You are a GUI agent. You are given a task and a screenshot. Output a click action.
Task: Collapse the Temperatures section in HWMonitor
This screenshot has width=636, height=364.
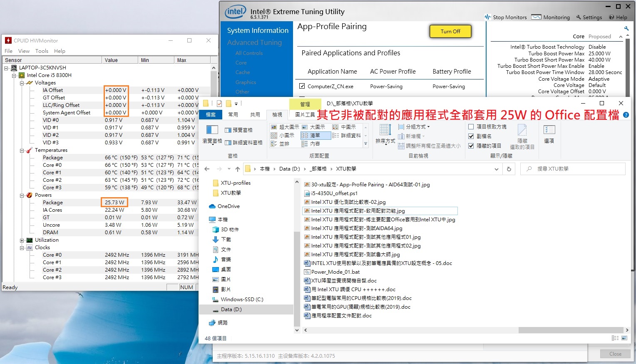coord(22,150)
